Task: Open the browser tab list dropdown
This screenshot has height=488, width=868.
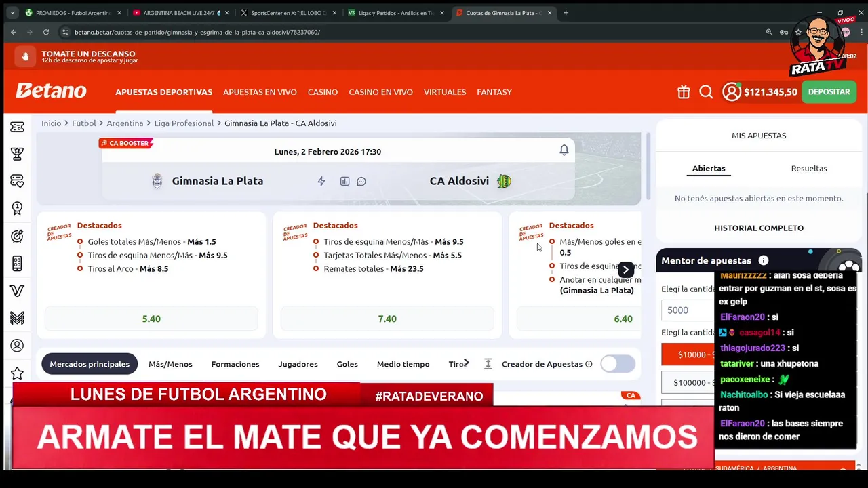Action: click(12, 12)
